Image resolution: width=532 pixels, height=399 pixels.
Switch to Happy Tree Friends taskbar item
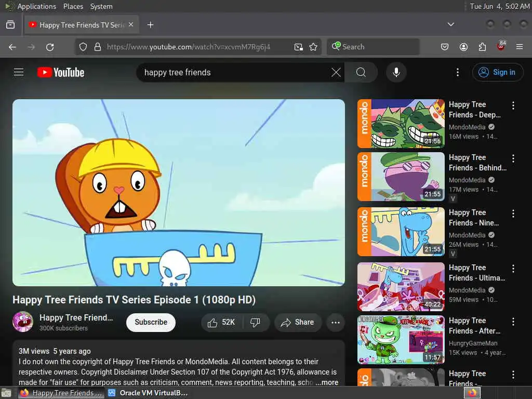pyautogui.click(x=61, y=393)
